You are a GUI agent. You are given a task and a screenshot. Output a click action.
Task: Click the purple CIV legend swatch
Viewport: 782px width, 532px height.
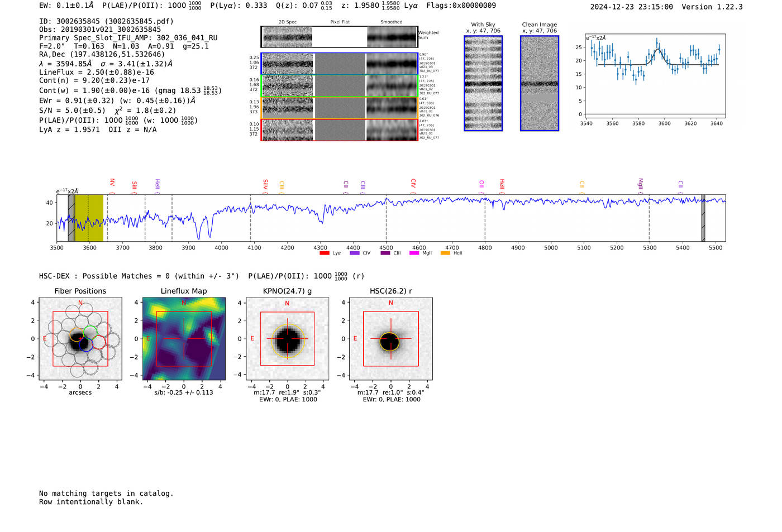point(354,253)
